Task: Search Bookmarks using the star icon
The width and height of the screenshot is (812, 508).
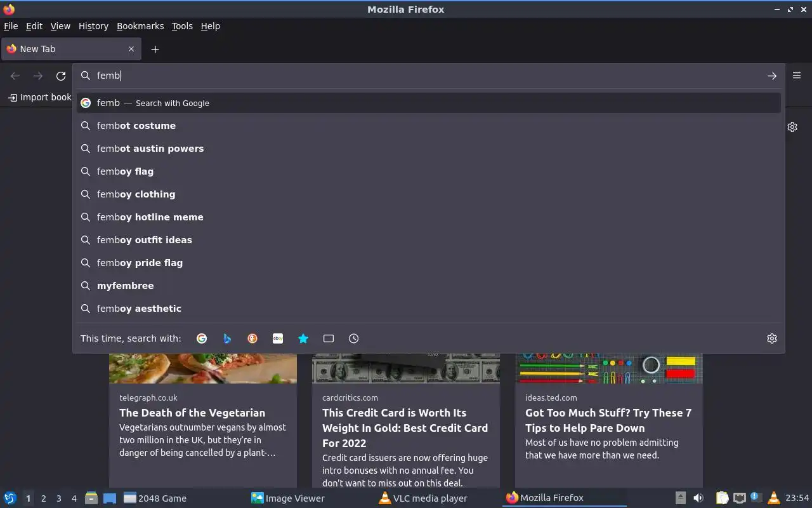Action: [x=303, y=338]
